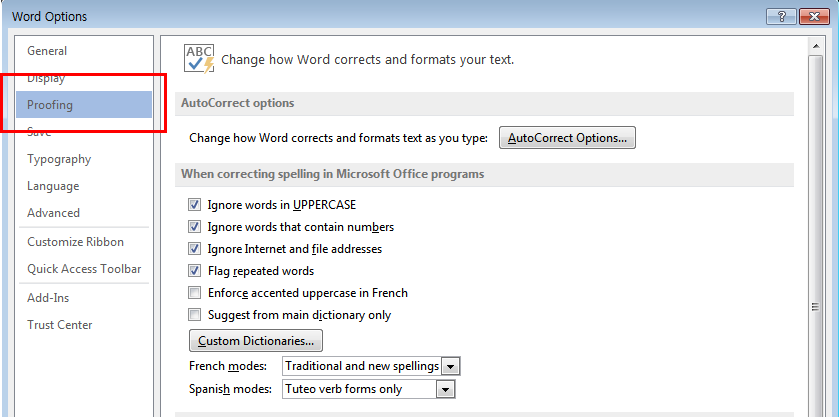The width and height of the screenshot is (839, 417).
Task: Click the Custom Dictionaries button
Action: pyautogui.click(x=255, y=341)
